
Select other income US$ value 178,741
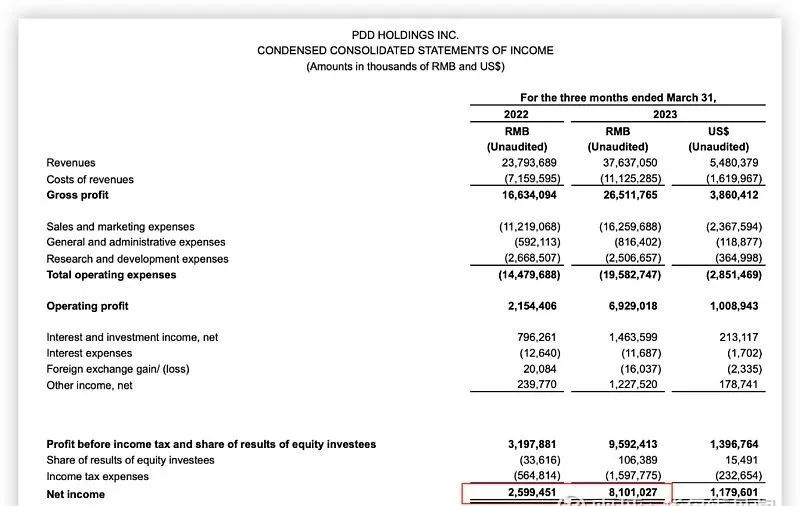click(739, 384)
